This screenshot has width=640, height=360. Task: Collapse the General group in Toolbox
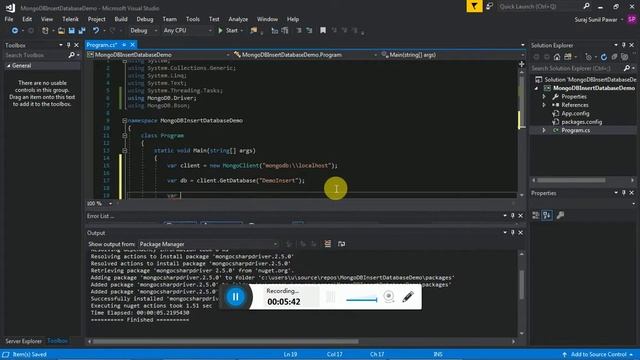(9, 66)
